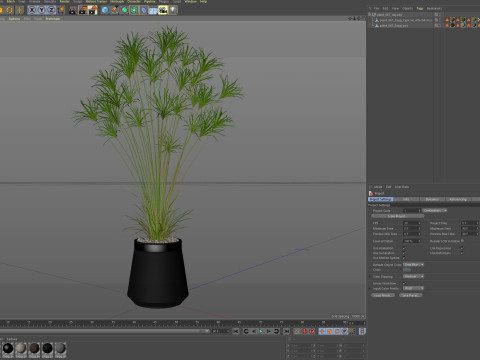Screen dimensions: 480x360
Task: Toggle automatic keyframing red button
Action: click(304, 331)
